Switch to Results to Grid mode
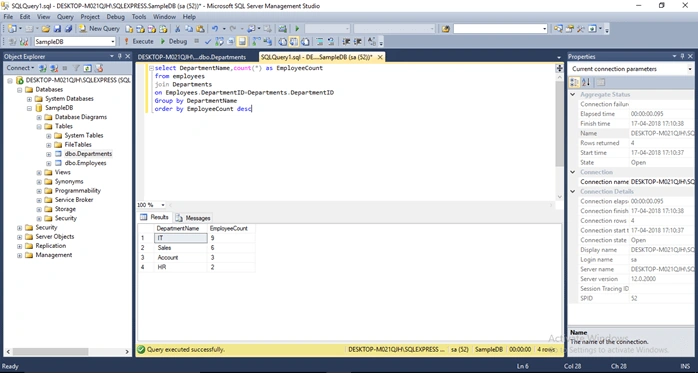This screenshot has height=373, width=698. pos(293,41)
